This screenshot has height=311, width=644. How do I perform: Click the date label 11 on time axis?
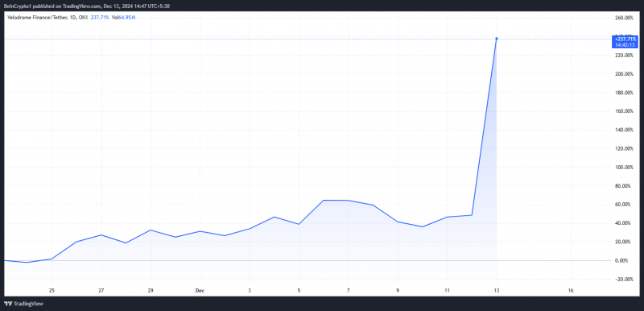click(x=448, y=291)
